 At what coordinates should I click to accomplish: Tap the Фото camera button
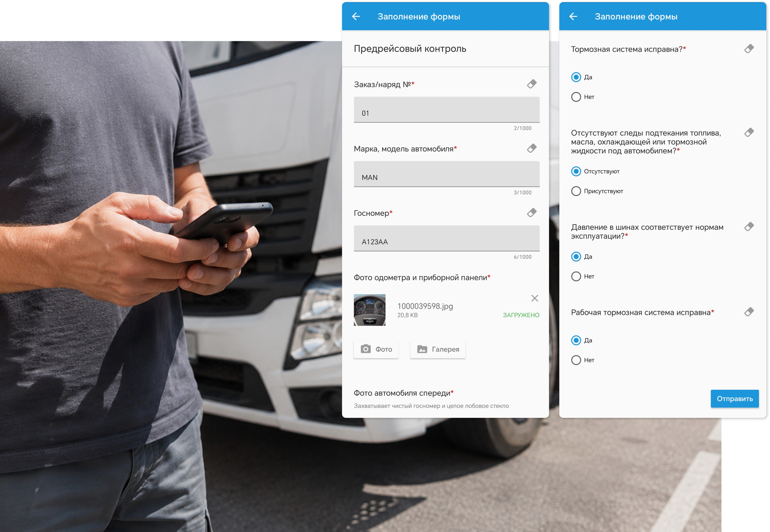tap(376, 349)
